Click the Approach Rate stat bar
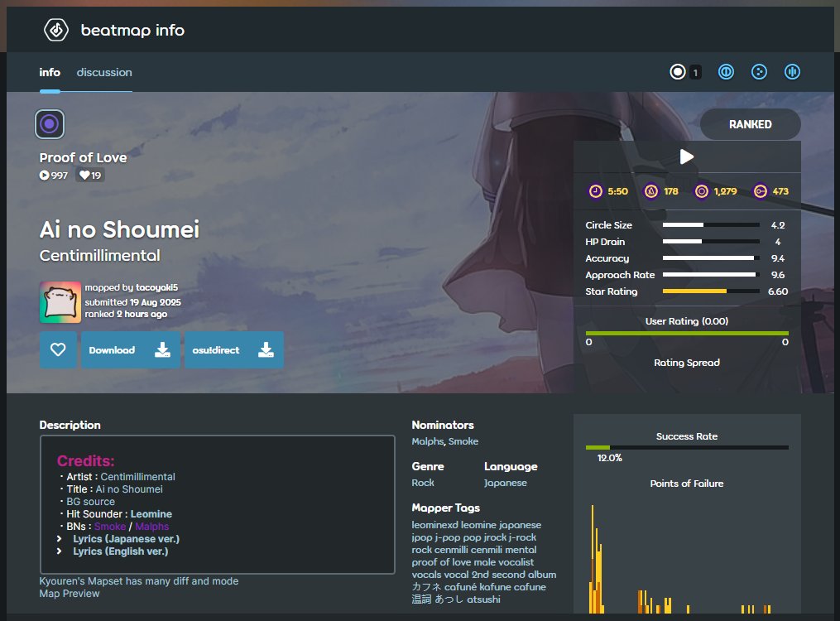Screen dimensions: 840x621 point(711,275)
